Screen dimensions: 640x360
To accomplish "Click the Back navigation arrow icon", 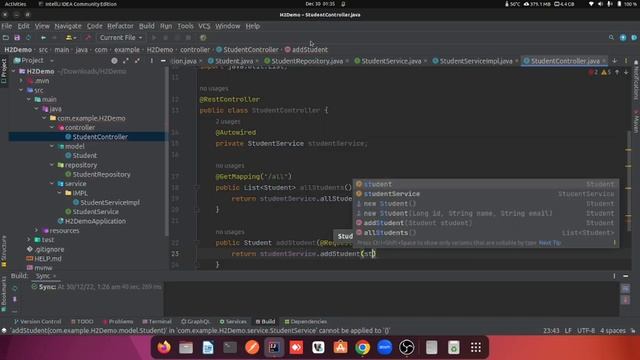I will 43,38.
